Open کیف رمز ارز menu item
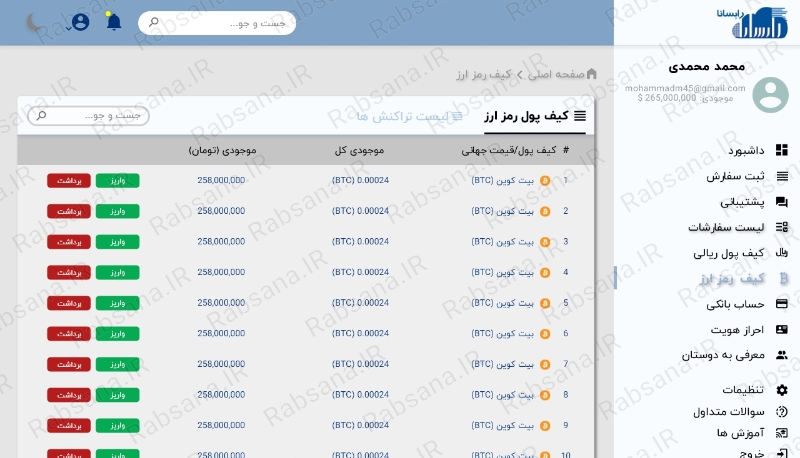 [x=732, y=278]
